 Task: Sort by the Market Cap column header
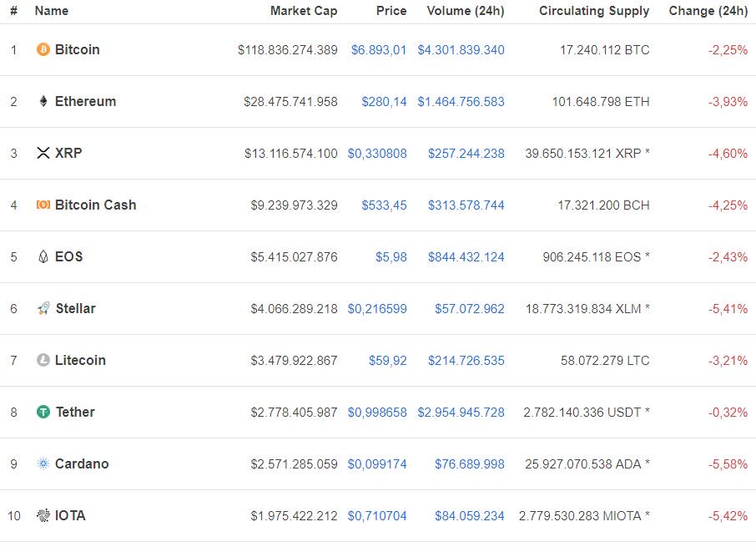[304, 11]
